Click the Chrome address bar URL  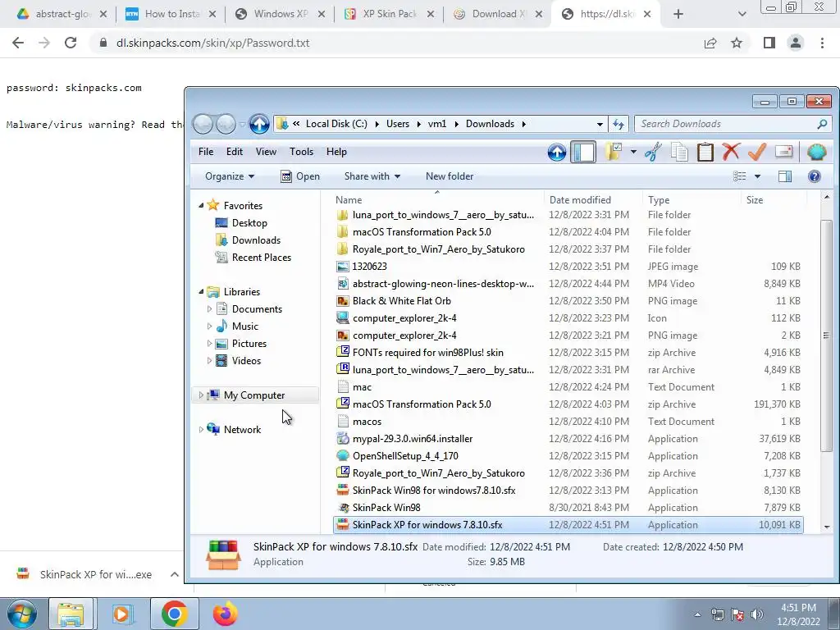[212, 43]
